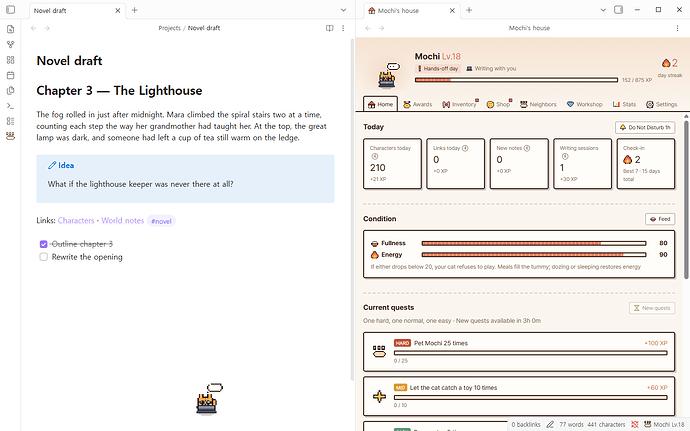Screen dimensions: 690x431
Task: Open canvas grid icon in left ribbon
Action: (x=11, y=60)
